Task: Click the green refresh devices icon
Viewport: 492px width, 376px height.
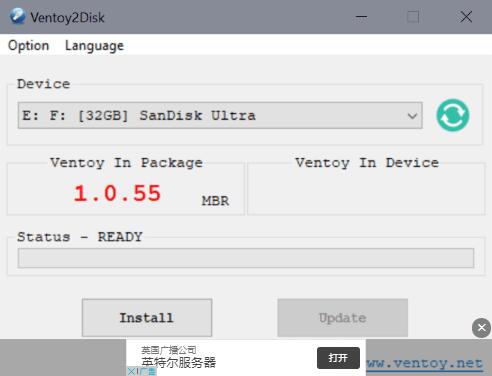Action: pyautogui.click(x=453, y=115)
